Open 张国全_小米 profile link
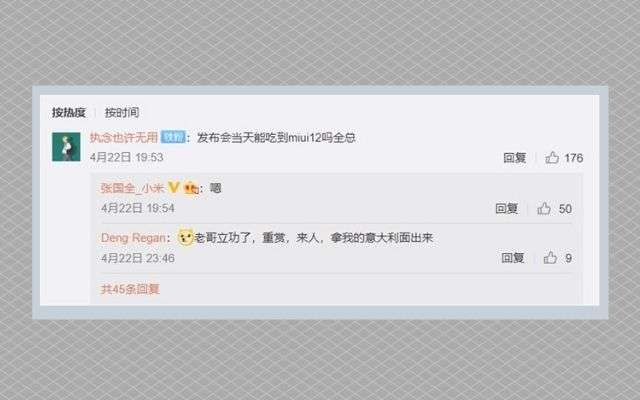This screenshot has width=640, height=400. click(x=132, y=188)
